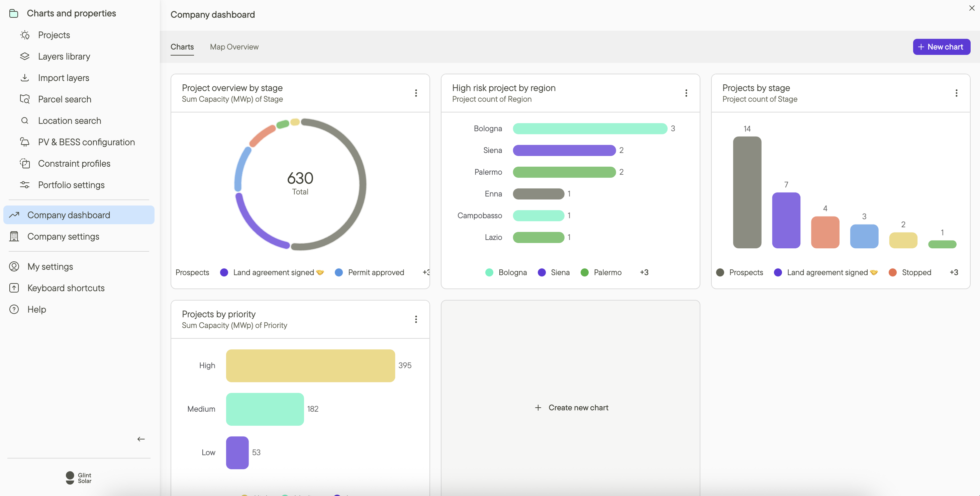Open Parcel search

[x=64, y=99]
